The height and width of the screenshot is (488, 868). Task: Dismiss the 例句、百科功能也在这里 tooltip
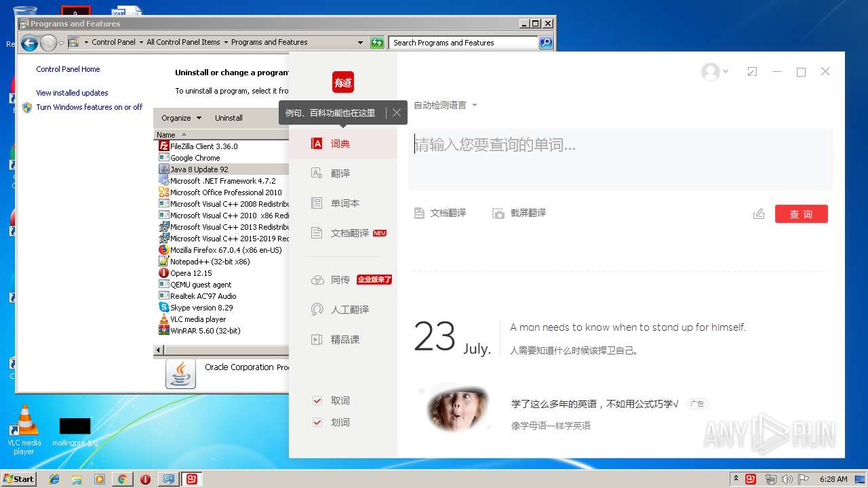pos(397,113)
